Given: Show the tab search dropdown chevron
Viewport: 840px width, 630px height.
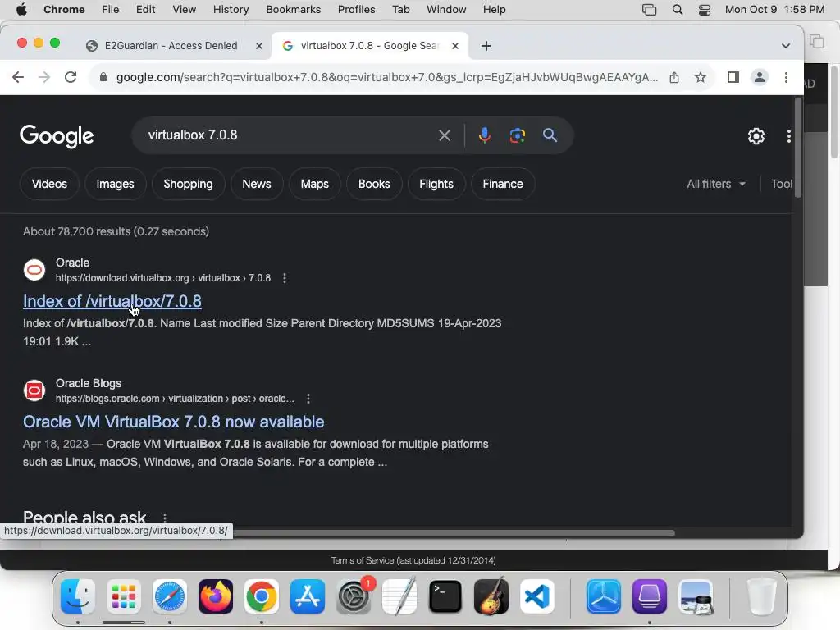Looking at the screenshot, I should coord(785,46).
